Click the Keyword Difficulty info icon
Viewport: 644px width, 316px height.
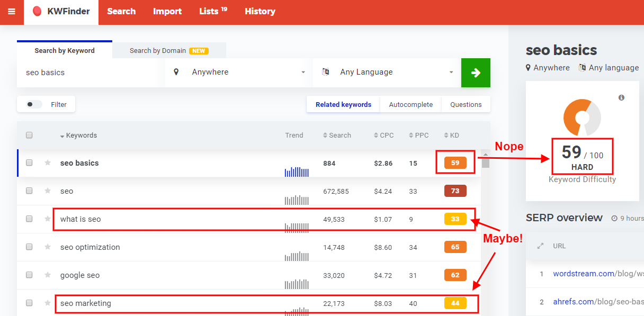pos(621,98)
